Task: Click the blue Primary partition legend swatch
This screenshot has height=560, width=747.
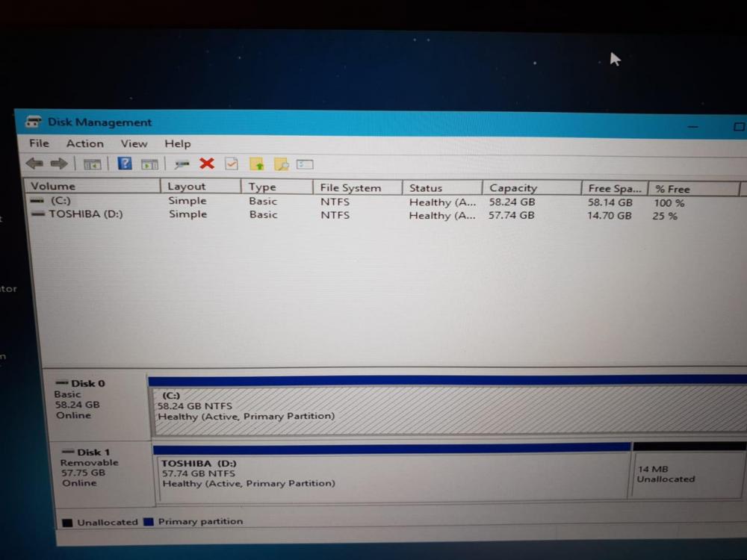Action: [x=148, y=521]
